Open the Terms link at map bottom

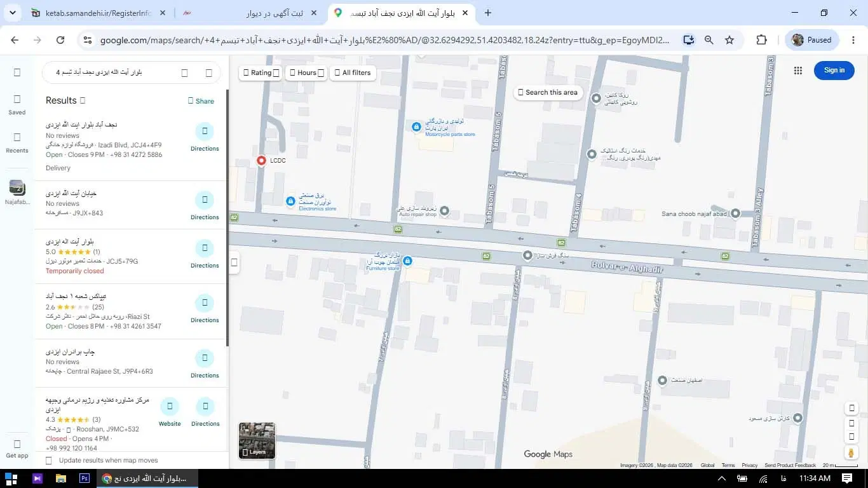(x=728, y=466)
